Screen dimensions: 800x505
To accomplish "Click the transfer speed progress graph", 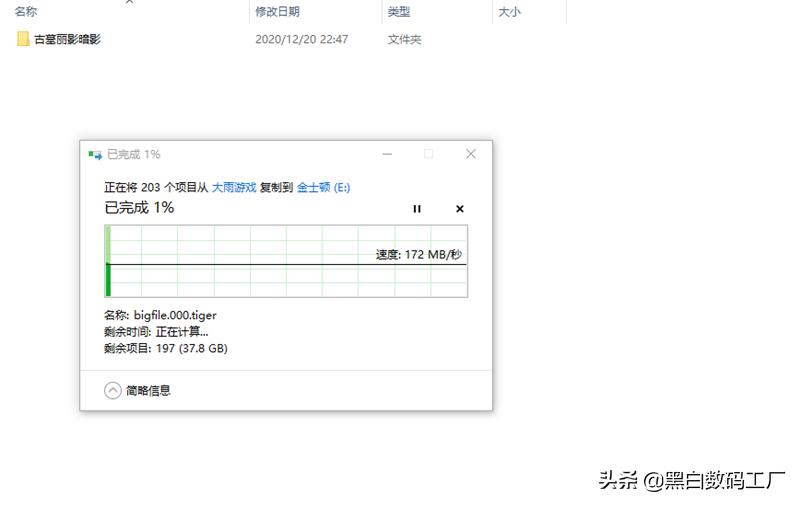I will pos(286,261).
